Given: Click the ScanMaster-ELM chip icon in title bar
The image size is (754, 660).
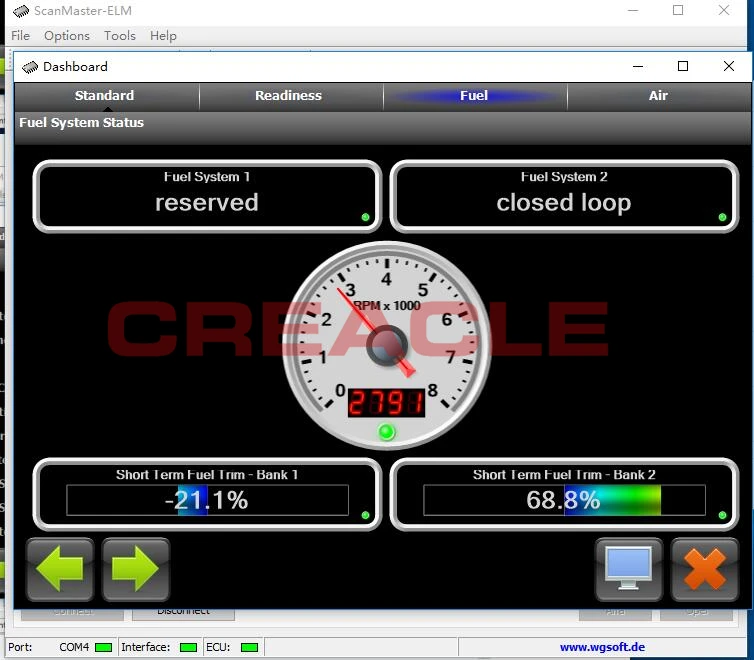Looking at the screenshot, I should [x=21, y=11].
